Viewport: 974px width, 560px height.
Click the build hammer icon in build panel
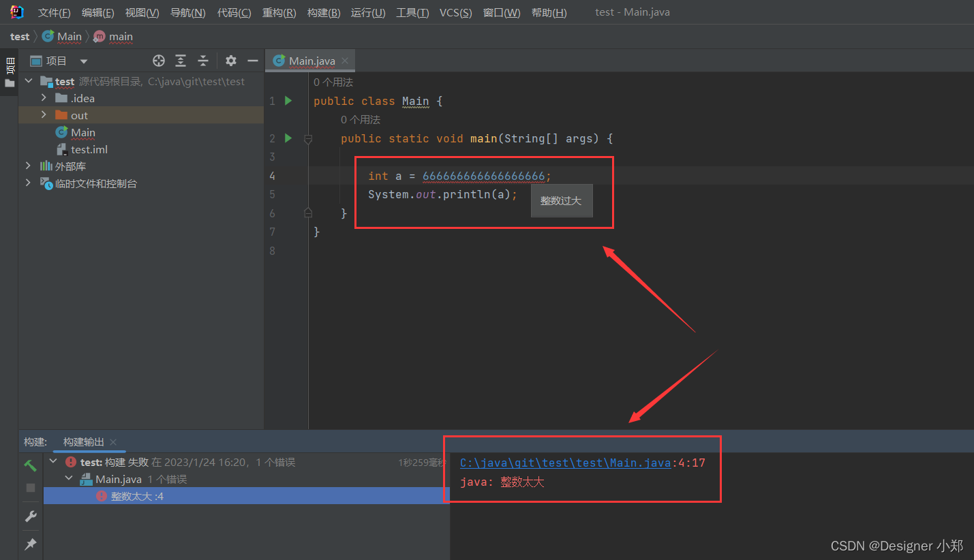[x=31, y=466]
